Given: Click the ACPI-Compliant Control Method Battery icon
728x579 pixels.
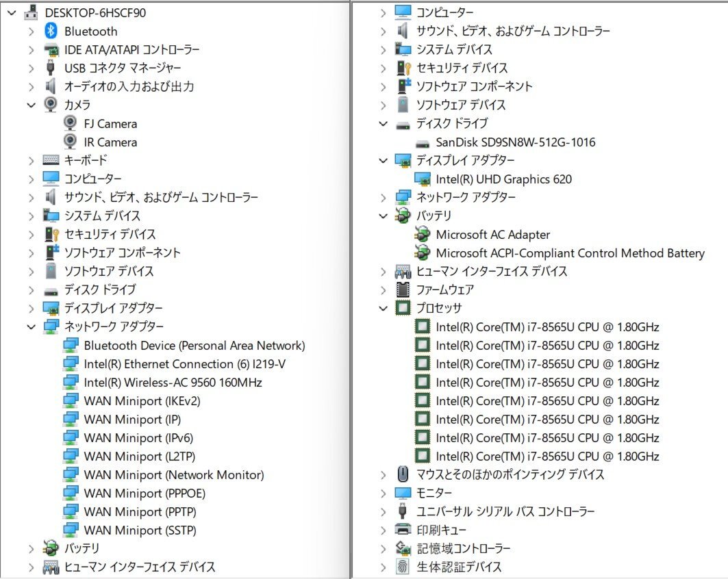Looking at the screenshot, I should 422,253.
